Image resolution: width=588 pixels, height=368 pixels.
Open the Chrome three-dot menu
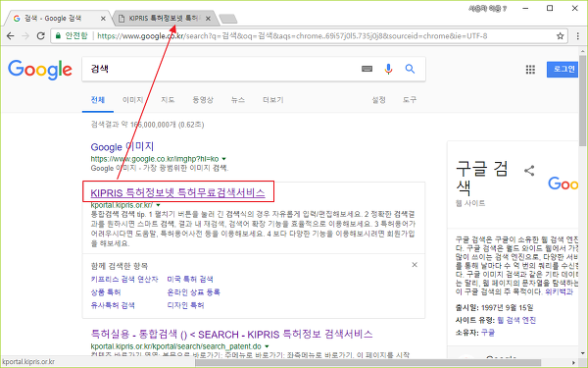[x=578, y=36]
